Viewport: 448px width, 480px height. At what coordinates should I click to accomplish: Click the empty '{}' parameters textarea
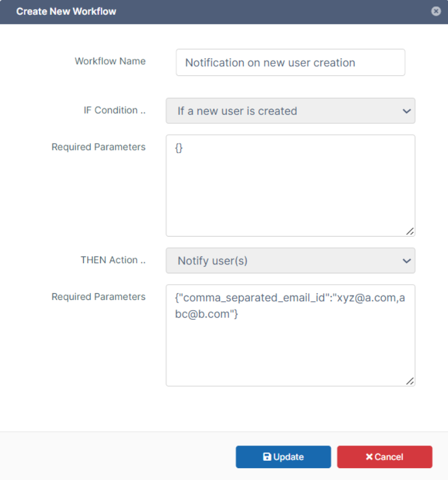tap(290, 185)
